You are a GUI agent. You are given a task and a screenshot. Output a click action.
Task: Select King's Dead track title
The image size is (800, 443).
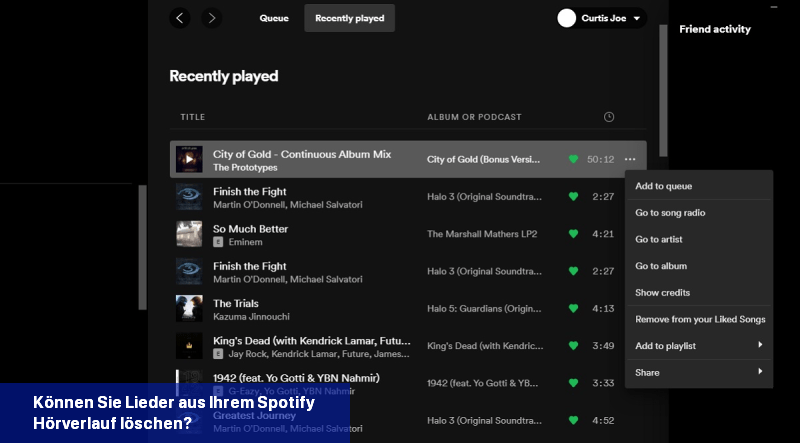point(312,340)
